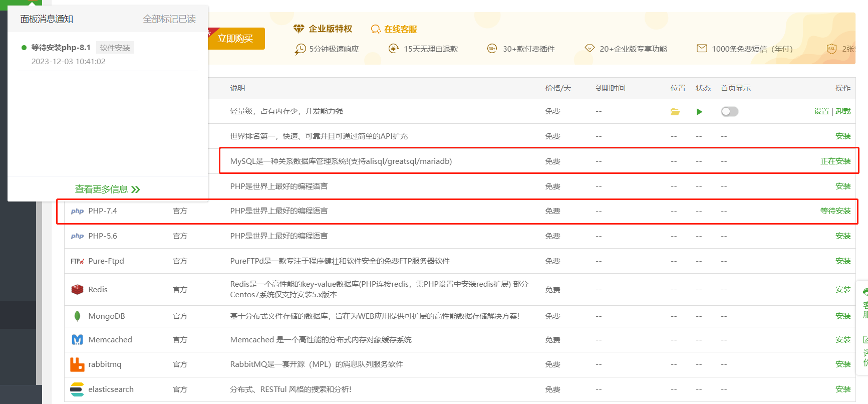Click the Redis cube icon
Viewport: 868px width, 404px height.
click(x=77, y=289)
